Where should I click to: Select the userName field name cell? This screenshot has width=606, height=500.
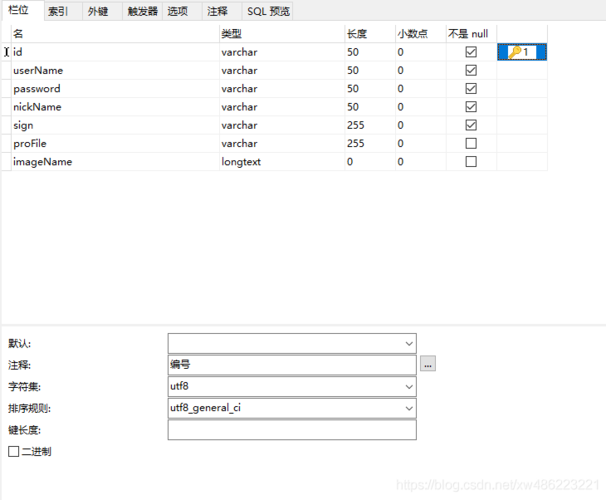[x=115, y=70]
